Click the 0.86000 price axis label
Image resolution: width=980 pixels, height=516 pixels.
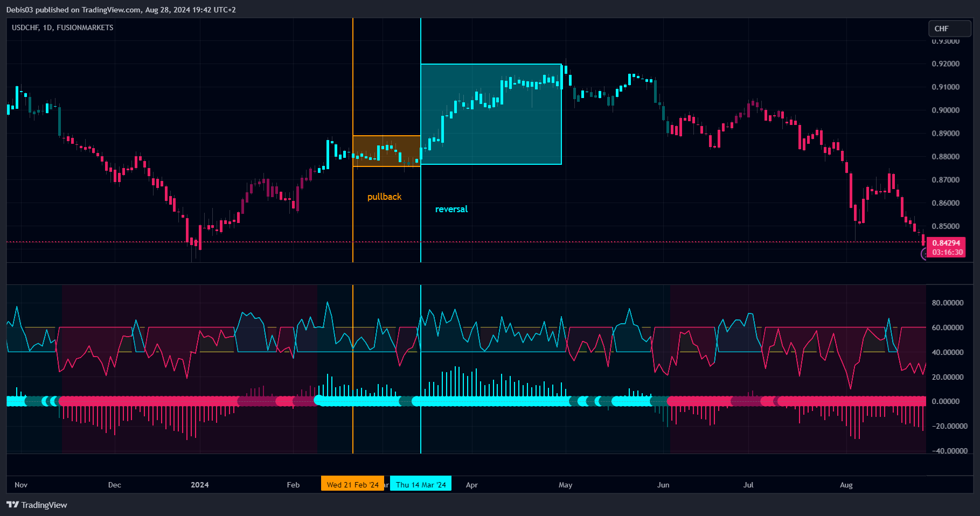946,203
